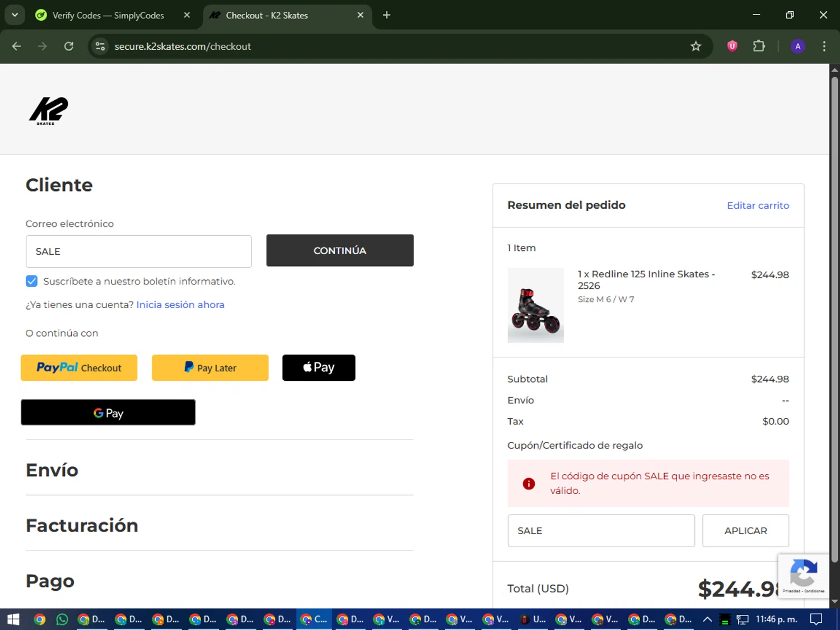Click the Pago section heading
840x630 pixels.
click(50, 581)
